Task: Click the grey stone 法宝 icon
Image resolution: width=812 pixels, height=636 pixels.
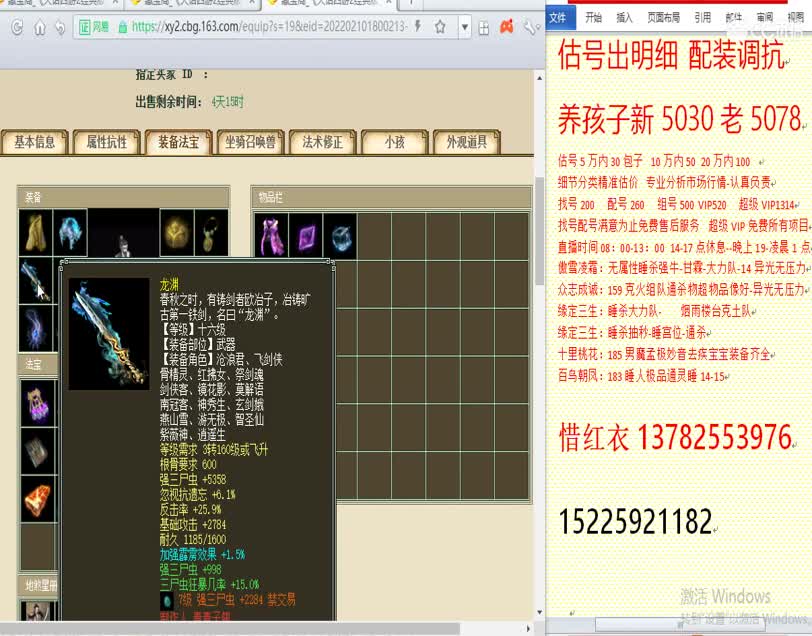Action: [38, 451]
